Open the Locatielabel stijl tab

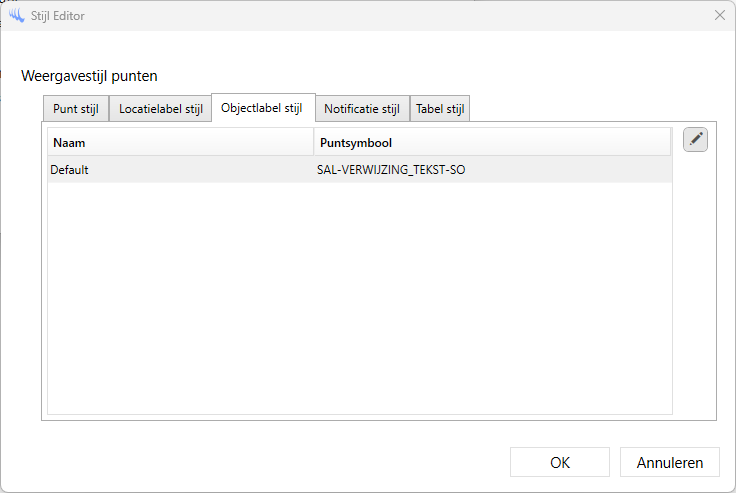coord(160,109)
